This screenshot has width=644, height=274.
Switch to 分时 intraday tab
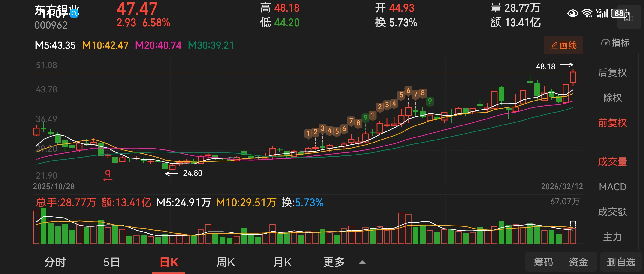tap(55, 262)
